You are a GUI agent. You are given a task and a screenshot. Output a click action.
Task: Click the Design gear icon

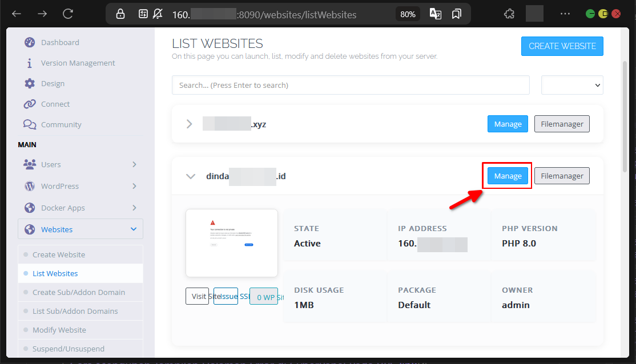coord(30,83)
